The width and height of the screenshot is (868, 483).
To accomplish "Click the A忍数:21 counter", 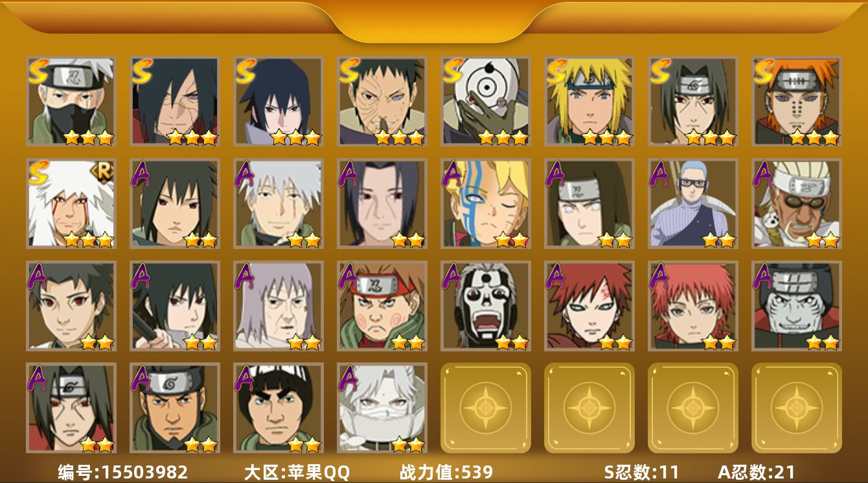I will [x=756, y=472].
